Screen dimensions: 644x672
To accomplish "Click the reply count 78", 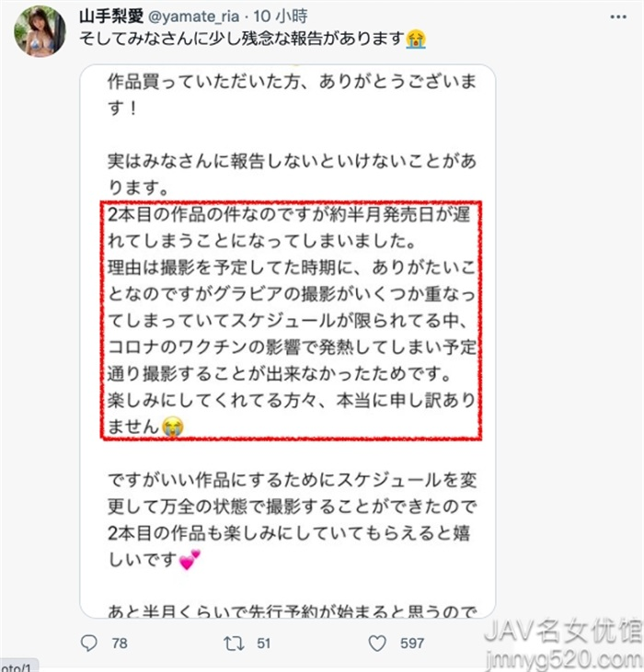I will [x=120, y=644].
